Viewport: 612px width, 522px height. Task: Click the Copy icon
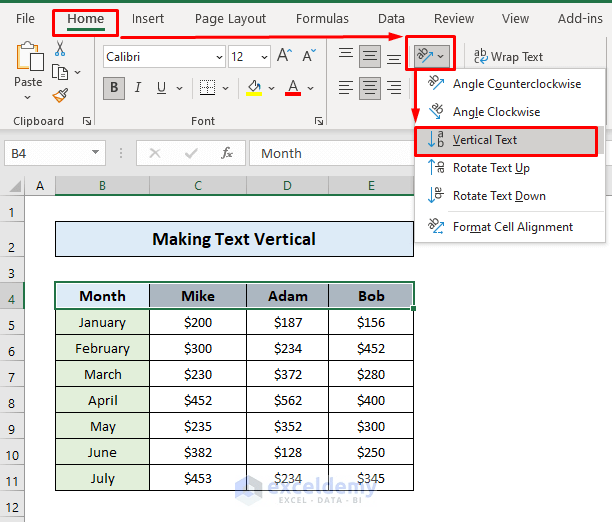tap(60, 72)
